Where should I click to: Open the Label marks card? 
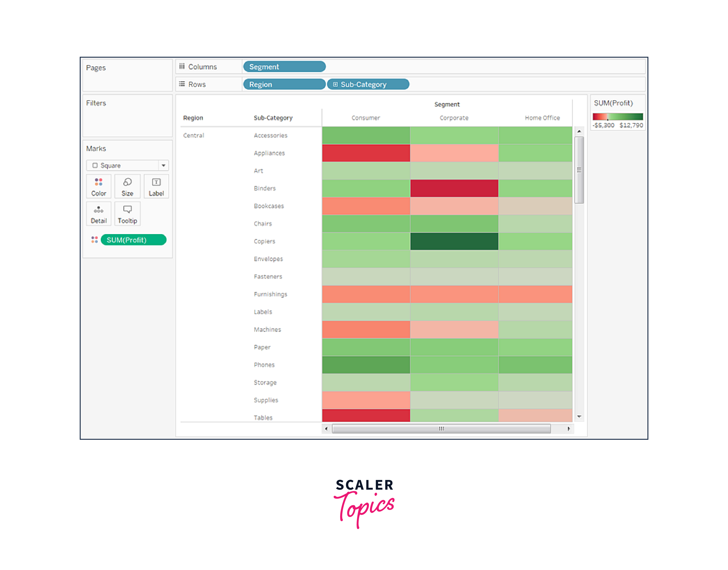(x=156, y=187)
